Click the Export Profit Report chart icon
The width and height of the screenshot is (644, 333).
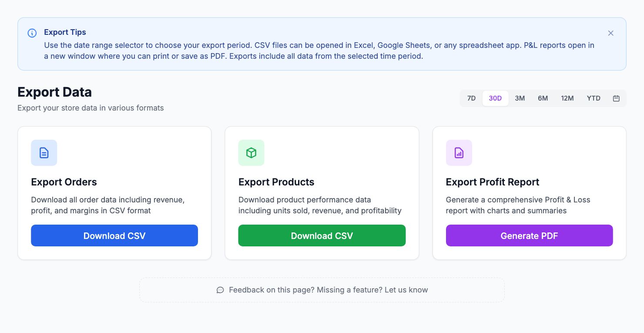tap(459, 153)
